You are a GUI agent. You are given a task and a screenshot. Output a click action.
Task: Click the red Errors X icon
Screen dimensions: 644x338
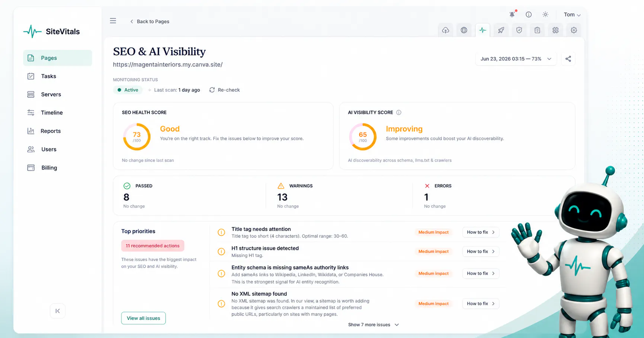[x=427, y=186]
